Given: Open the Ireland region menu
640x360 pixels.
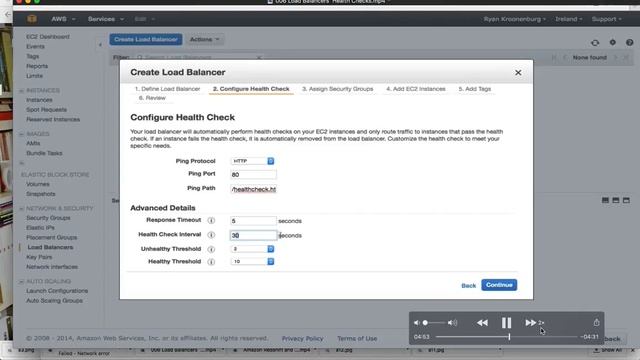Looking at the screenshot, I should [569, 19].
